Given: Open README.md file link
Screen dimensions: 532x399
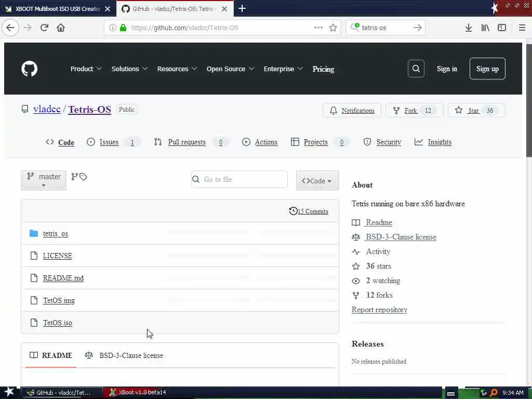Looking at the screenshot, I should point(63,278).
